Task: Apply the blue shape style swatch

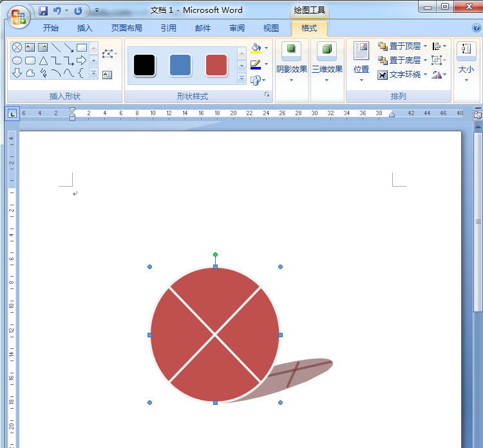Action: point(180,65)
